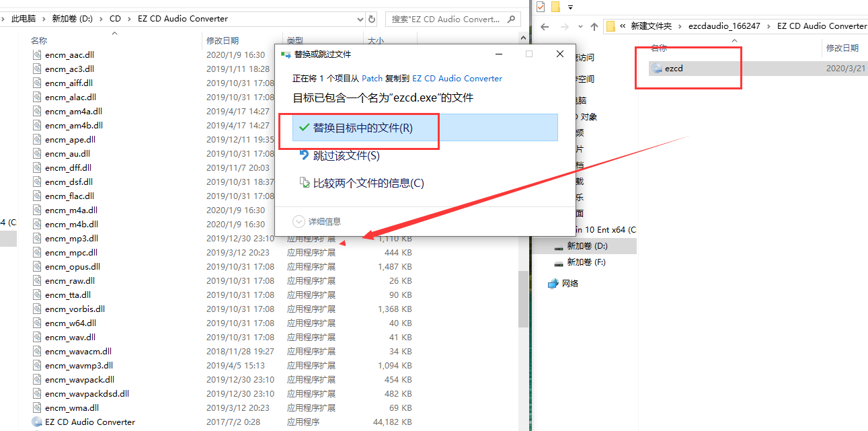Select the encm_m4b.dll file icon
The image size is (868, 431).
(x=37, y=224)
